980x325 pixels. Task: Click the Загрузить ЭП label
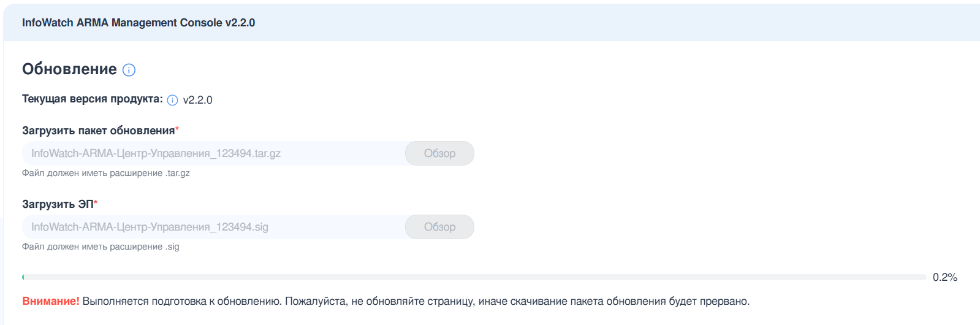[x=58, y=204]
